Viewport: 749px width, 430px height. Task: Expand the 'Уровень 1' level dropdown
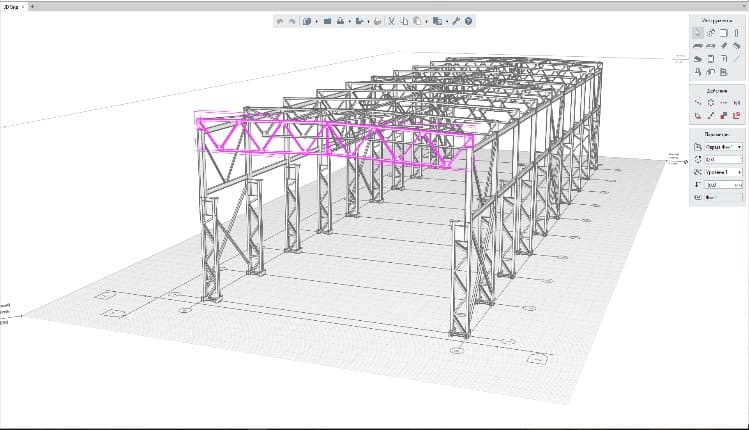[724, 172]
